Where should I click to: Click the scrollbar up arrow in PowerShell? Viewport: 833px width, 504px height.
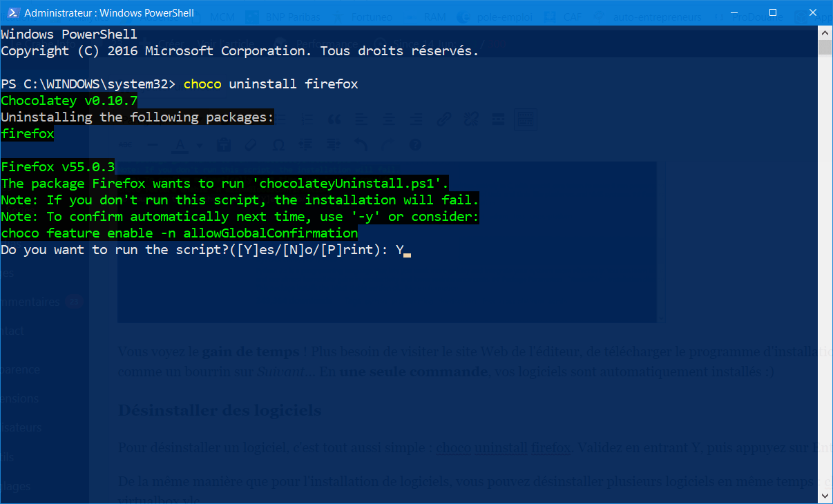[x=825, y=32]
